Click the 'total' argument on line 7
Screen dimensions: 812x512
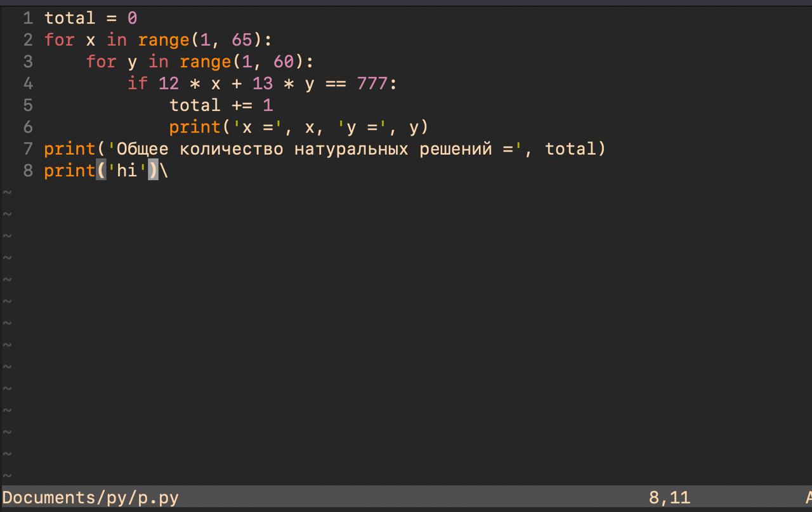pyautogui.click(x=571, y=148)
